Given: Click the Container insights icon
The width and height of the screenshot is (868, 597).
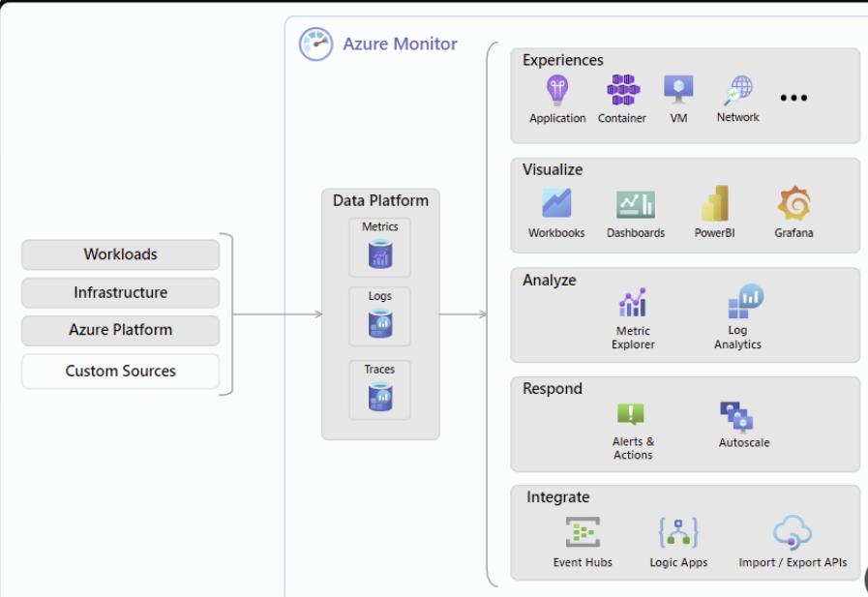Looking at the screenshot, I should 623,90.
